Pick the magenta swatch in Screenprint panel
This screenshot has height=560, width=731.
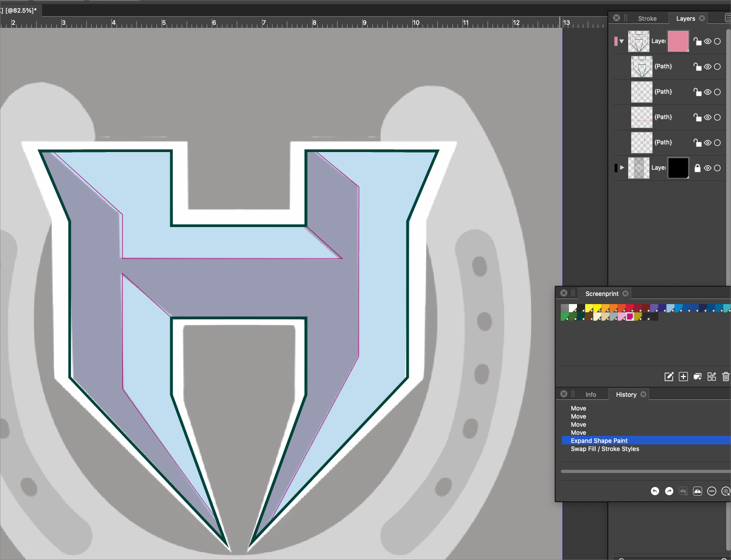630,317
